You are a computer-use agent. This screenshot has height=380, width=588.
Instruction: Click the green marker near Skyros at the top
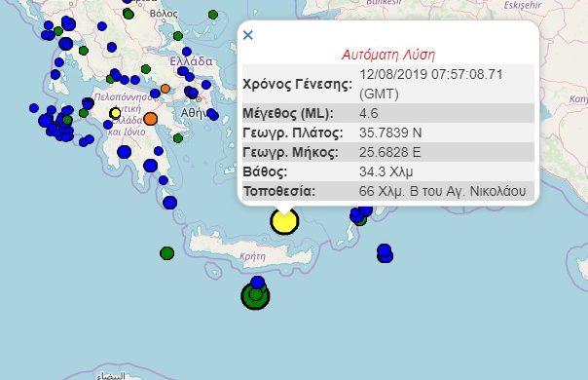coord(213,15)
